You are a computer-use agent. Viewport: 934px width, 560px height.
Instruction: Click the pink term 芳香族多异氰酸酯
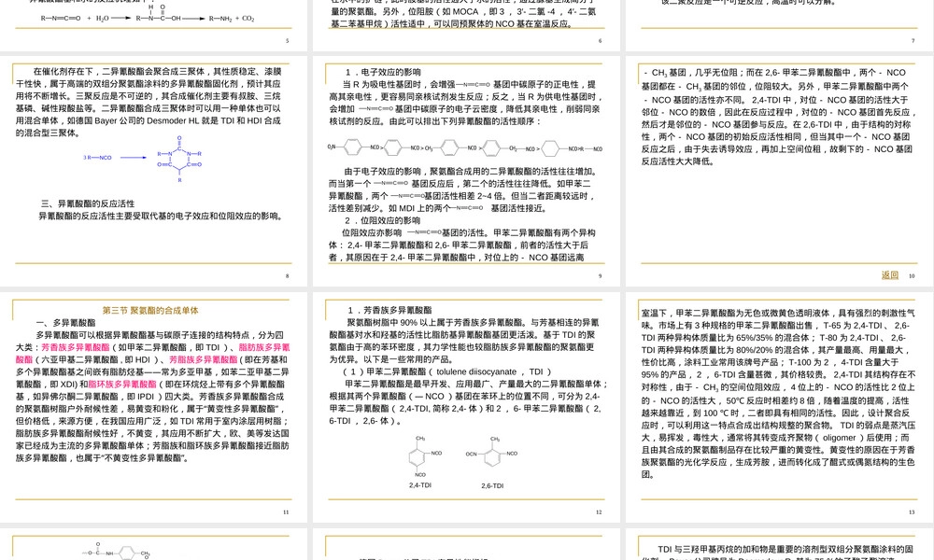pos(76,347)
